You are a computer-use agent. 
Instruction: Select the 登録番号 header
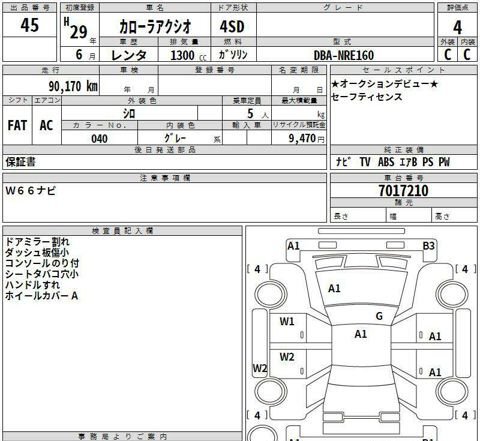[x=215, y=70]
